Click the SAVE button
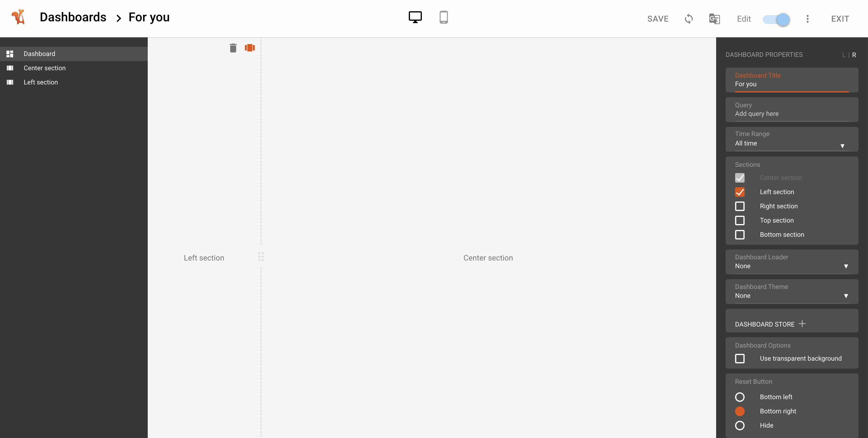Viewport: 868px width, 438px height. [657, 19]
